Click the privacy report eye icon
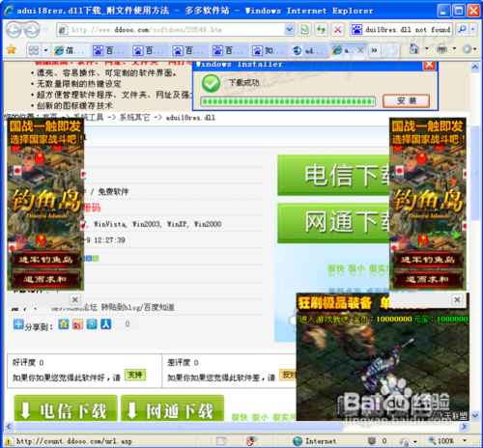The image size is (483, 448). click(x=251, y=441)
